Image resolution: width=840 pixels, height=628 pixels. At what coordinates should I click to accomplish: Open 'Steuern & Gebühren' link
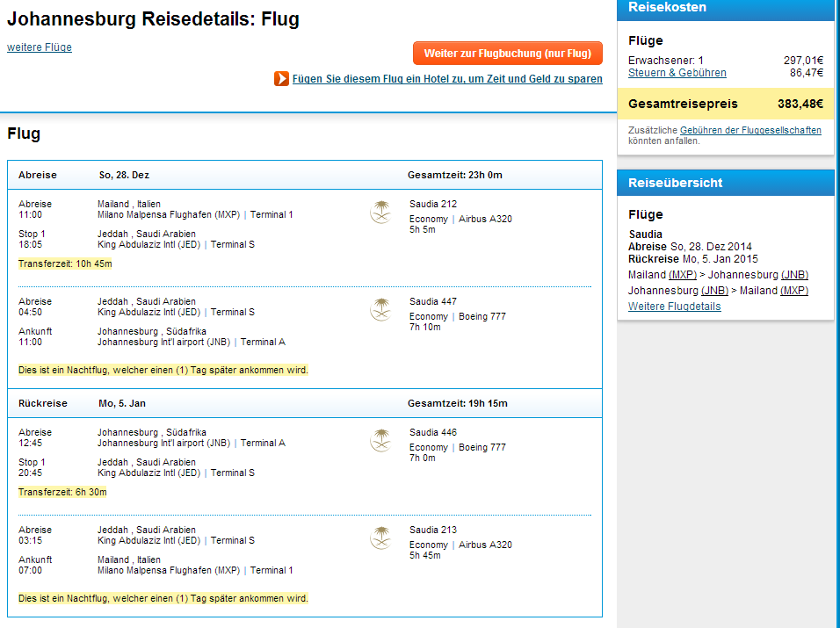point(677,73)
